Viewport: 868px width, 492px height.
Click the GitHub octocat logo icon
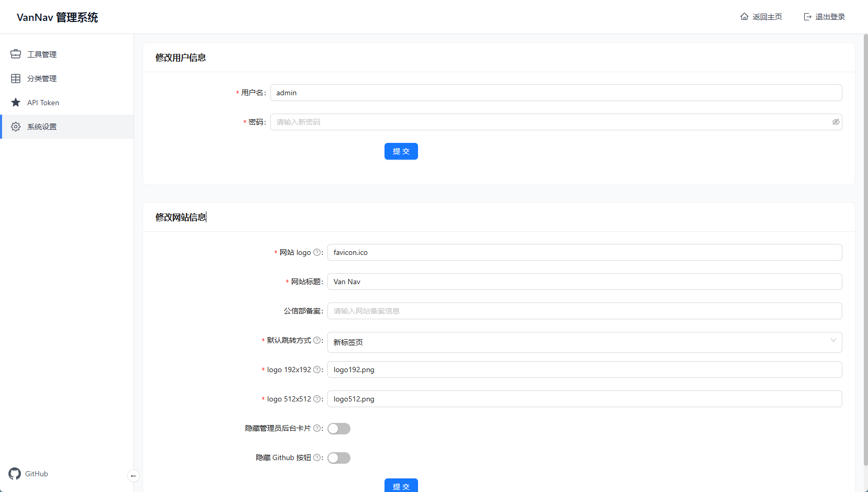pos(15,474)
